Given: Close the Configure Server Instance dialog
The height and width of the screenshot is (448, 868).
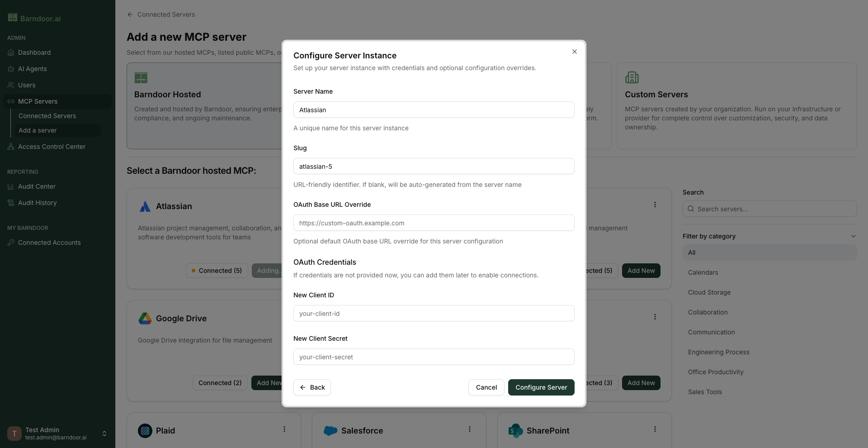Looking at the screenshot, I should [575, 52].
